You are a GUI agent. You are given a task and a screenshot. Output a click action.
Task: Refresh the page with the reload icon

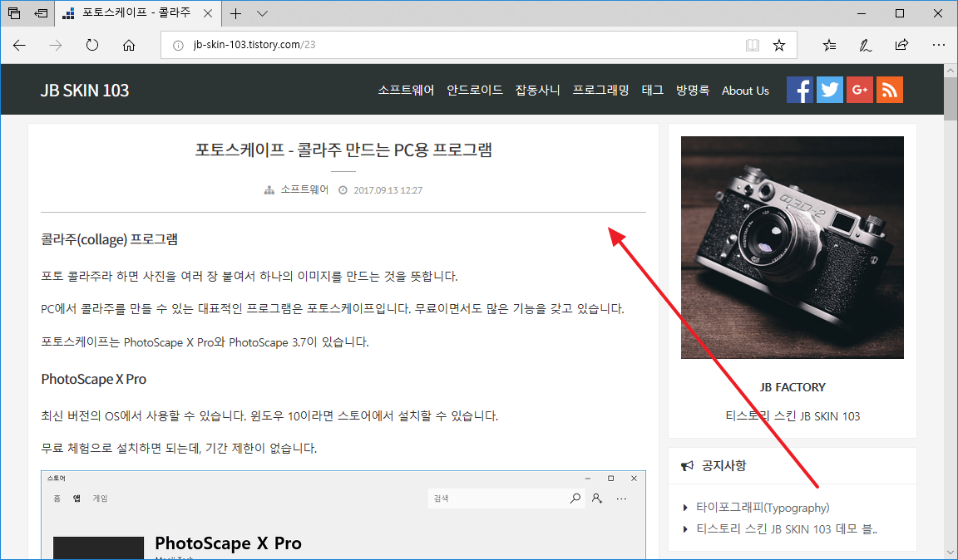92,45
